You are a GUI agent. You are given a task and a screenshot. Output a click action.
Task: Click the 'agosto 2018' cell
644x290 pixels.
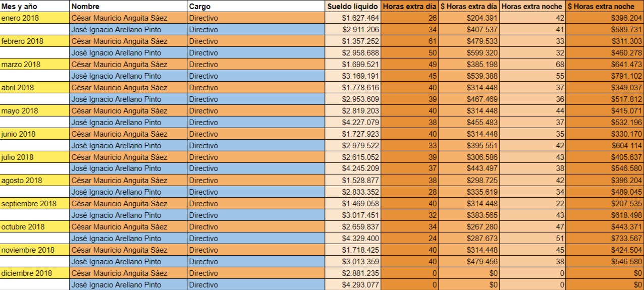35,181
